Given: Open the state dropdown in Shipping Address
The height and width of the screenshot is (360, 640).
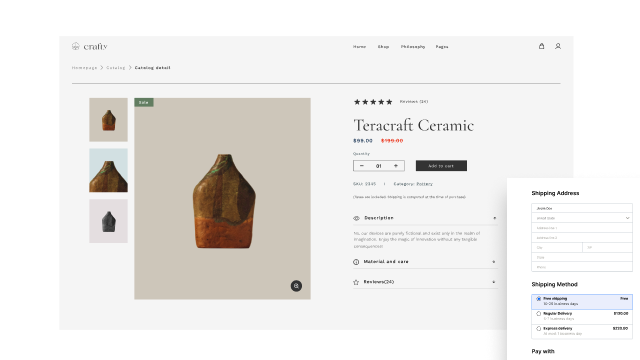Looking at the screenshot, I should (x=582, y=218).
